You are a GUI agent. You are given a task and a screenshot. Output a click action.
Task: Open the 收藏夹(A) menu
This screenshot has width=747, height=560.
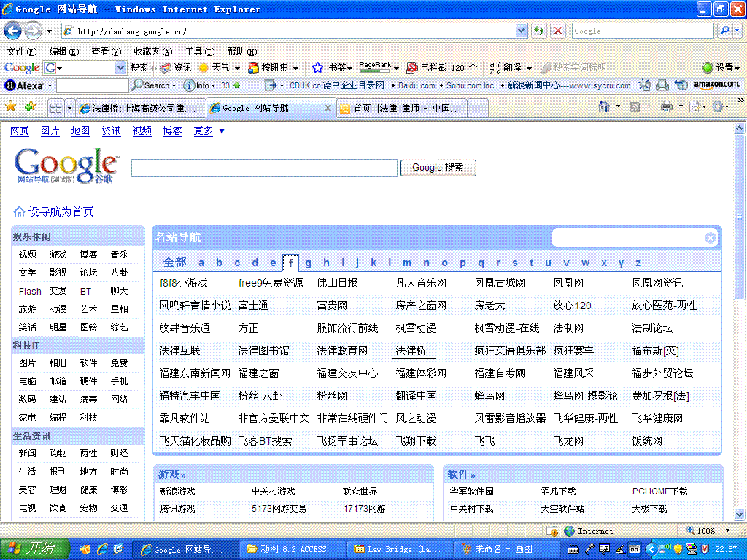click(153, 52)
